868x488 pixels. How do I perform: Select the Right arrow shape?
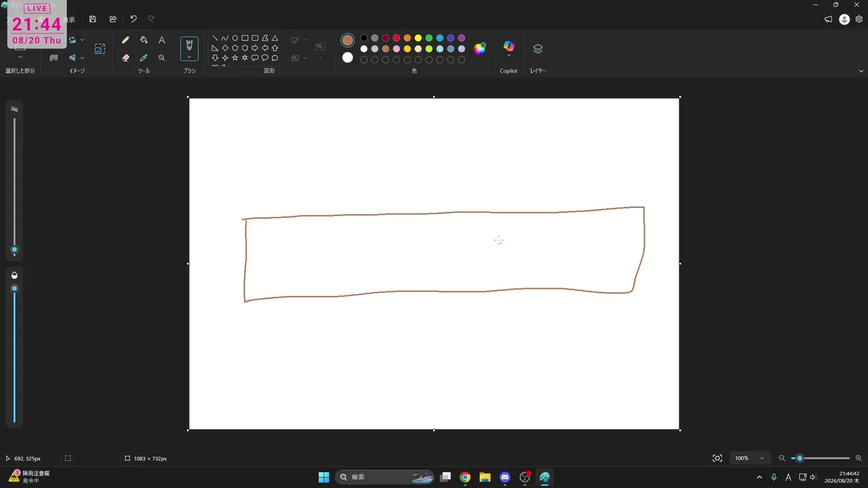255,48
